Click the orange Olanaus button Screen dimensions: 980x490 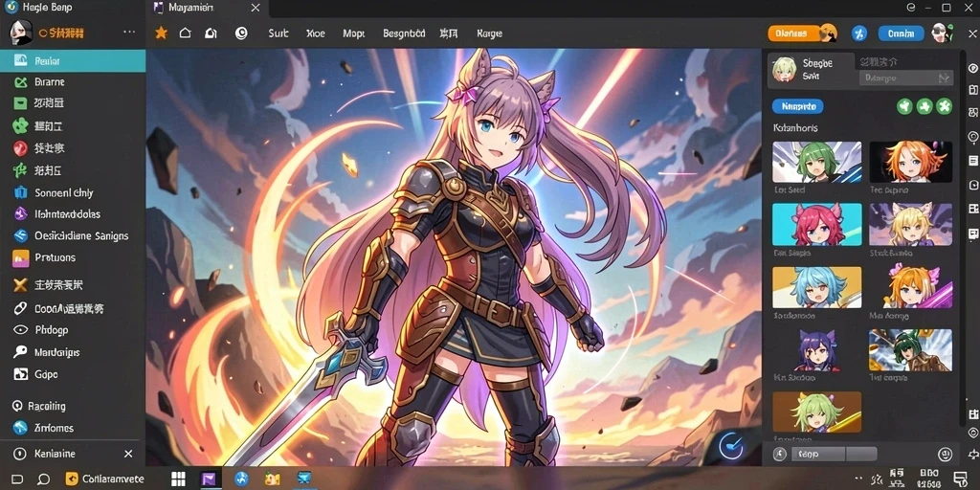[793, 33]
